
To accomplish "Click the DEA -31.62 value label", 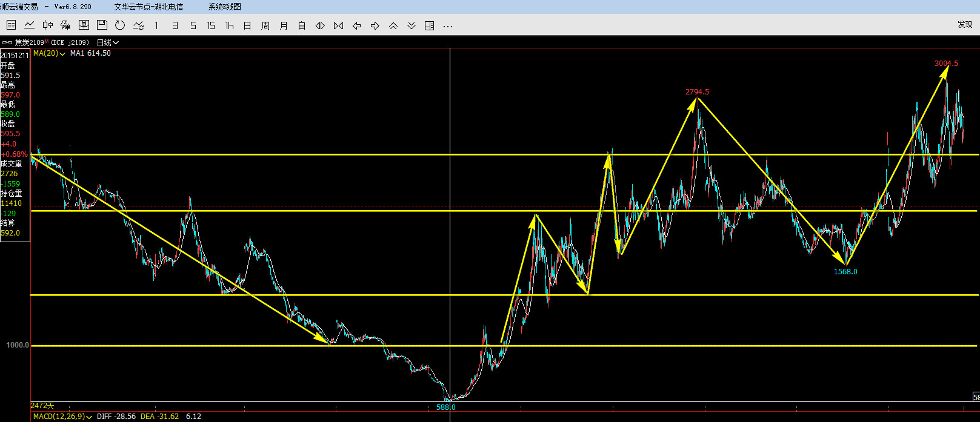I will click(x=160, y=417).
